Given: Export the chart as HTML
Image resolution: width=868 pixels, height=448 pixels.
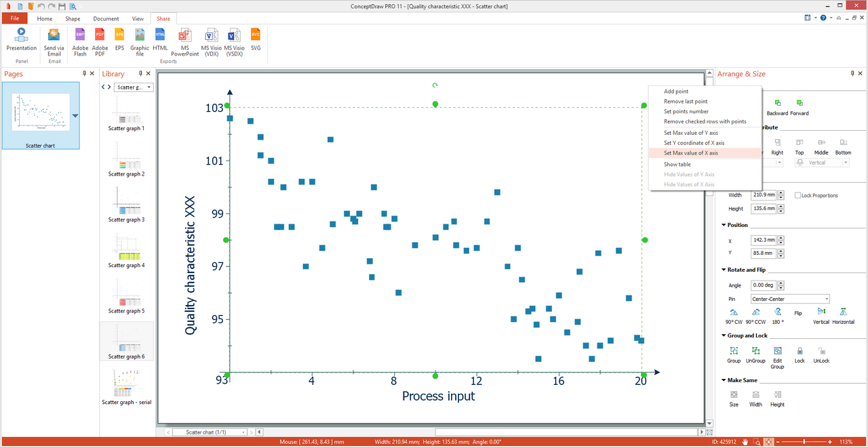Looking at the screenshot, I should click(160, 39).
